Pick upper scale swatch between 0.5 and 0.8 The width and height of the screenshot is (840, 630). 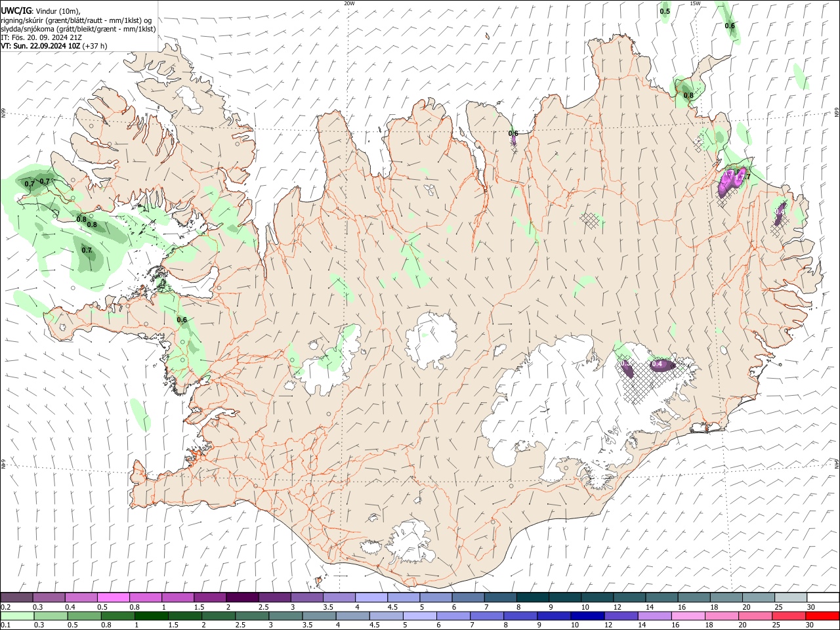(113, 597)
